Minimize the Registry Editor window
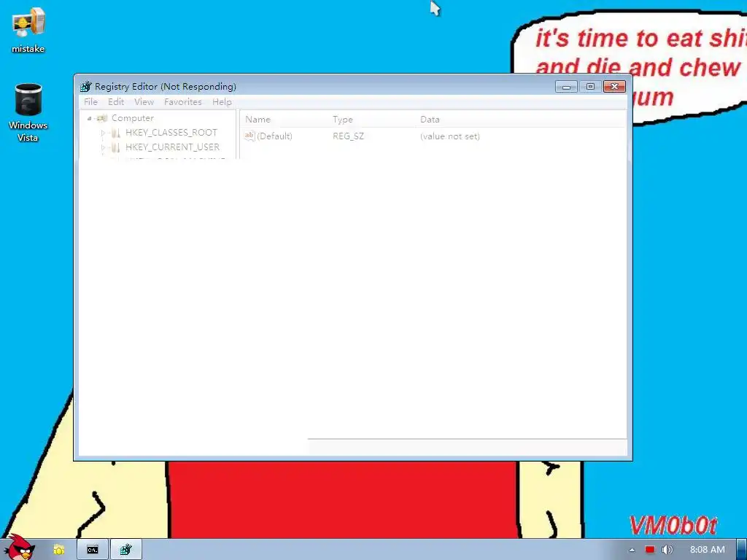 pos(566,87)
